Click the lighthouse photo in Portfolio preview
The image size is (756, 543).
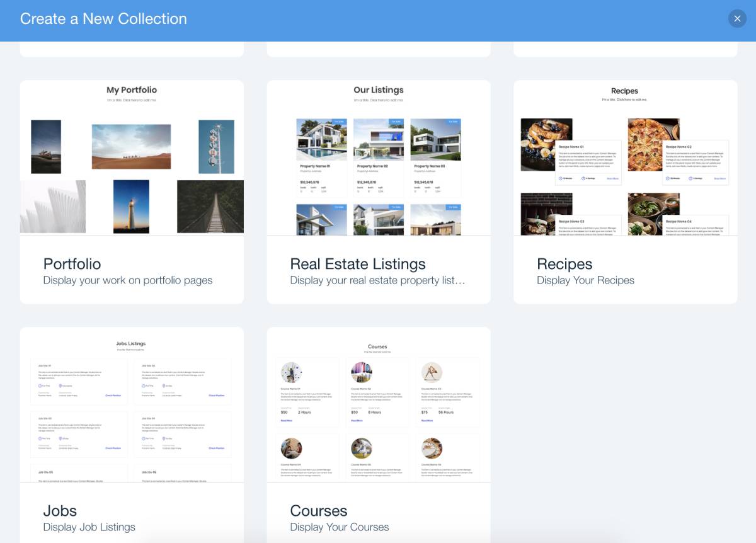131,207
